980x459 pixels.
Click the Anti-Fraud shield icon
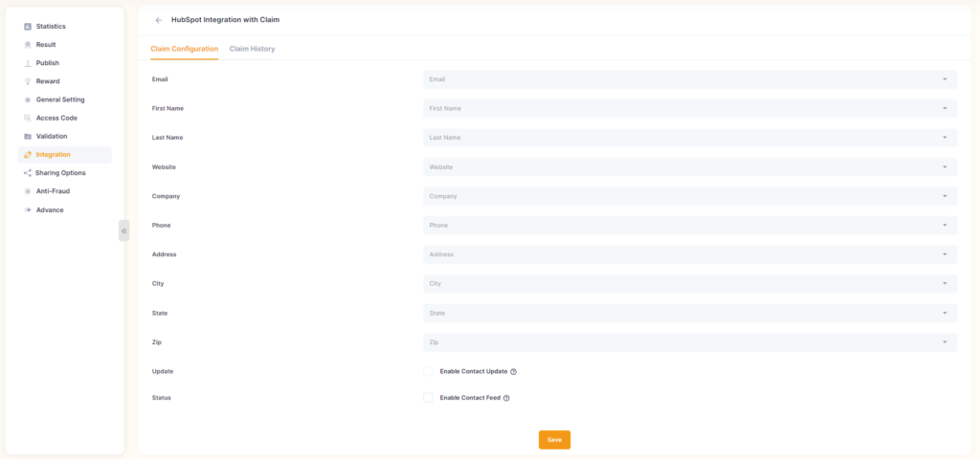(28, 191)
